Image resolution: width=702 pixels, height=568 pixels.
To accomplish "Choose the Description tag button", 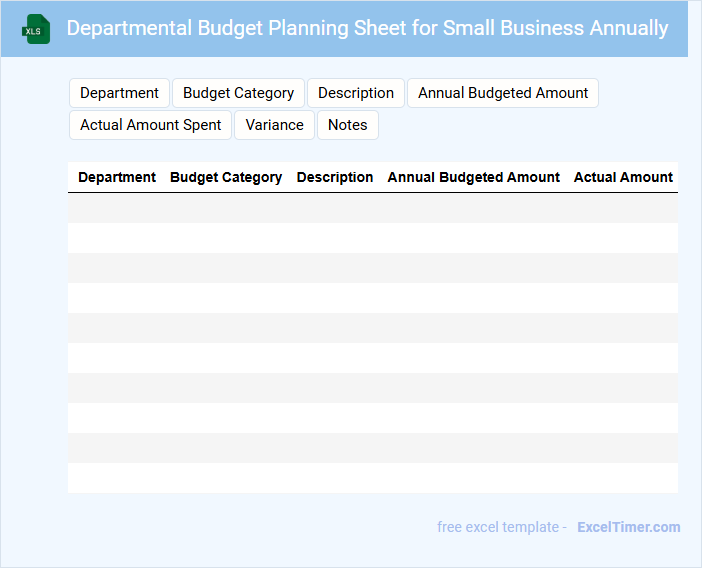I will [x=355, y=93].
